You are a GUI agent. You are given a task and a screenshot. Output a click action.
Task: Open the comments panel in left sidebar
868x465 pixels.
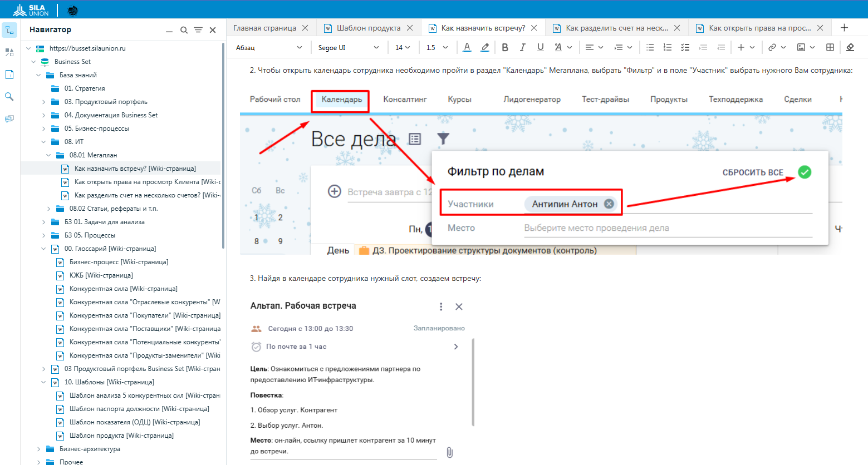pos(9,119)
